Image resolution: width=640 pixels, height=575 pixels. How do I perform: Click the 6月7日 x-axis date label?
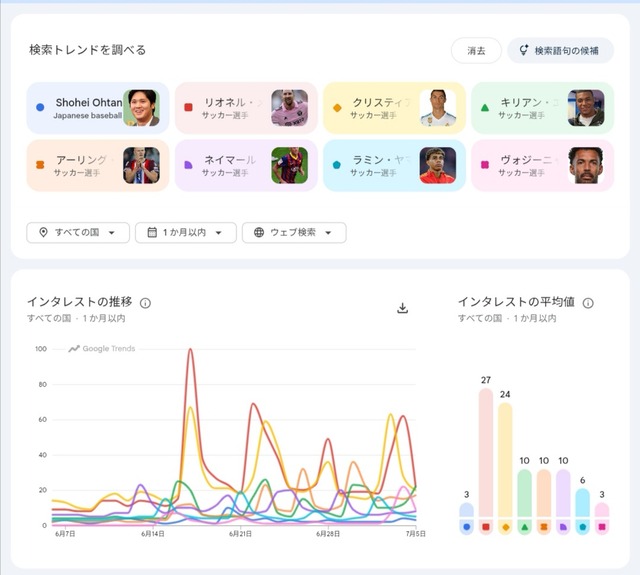coord(65,534)
